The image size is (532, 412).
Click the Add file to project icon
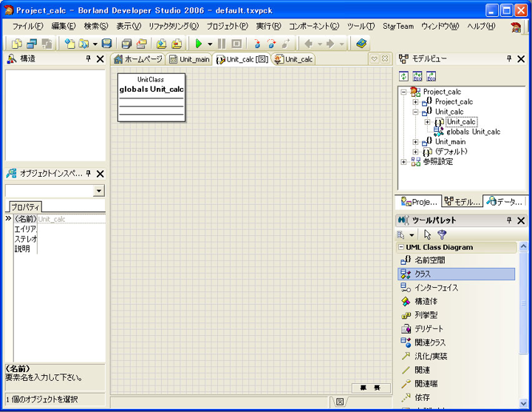tap(162, 44)
